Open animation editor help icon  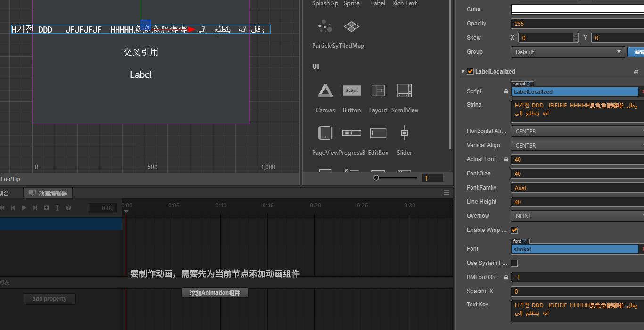click(68, 208)
